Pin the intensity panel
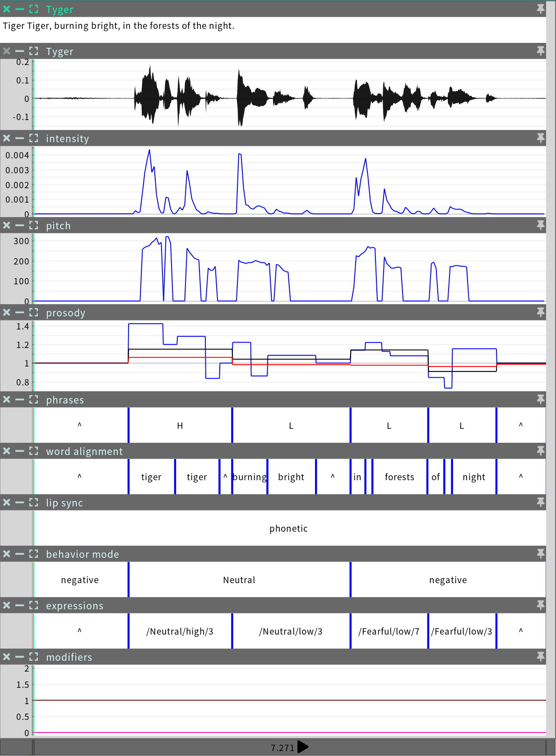556x756 pixels. tap(540, 138)
